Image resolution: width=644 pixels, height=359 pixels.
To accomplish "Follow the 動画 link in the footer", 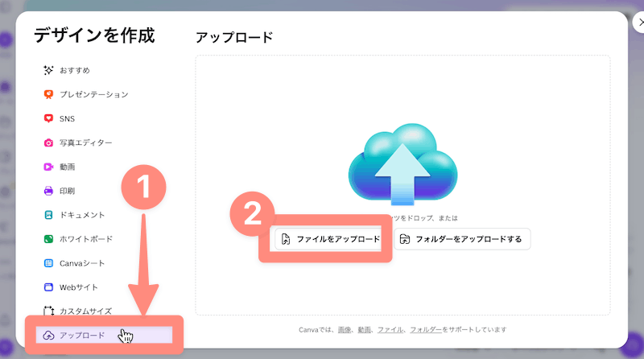I will coord(365,330).
